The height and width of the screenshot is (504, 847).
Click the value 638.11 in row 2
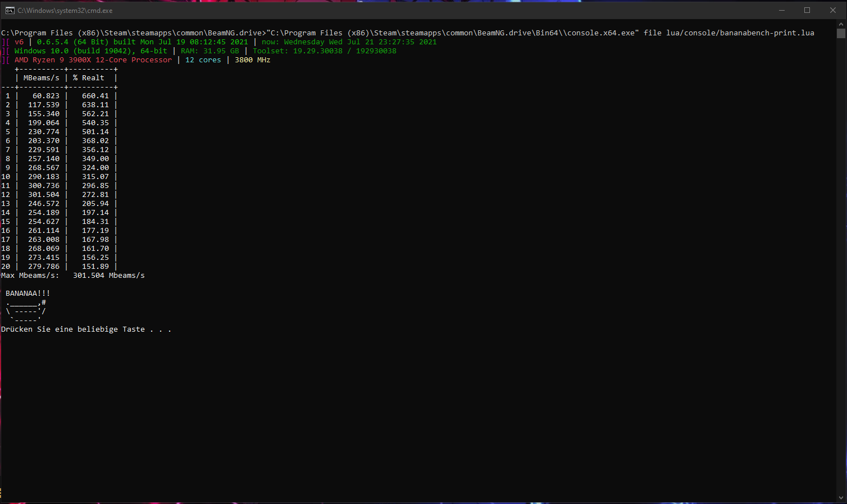pos(95,105)
